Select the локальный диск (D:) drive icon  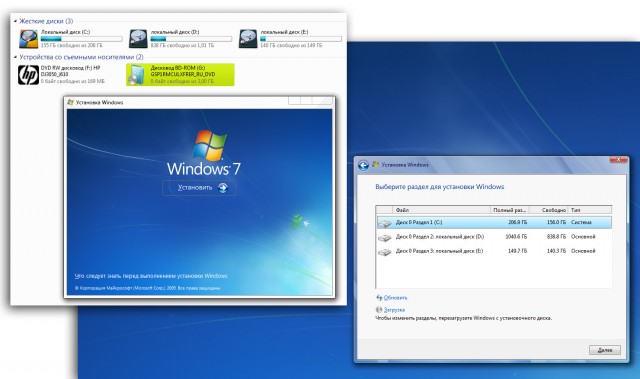coord(138,39)
